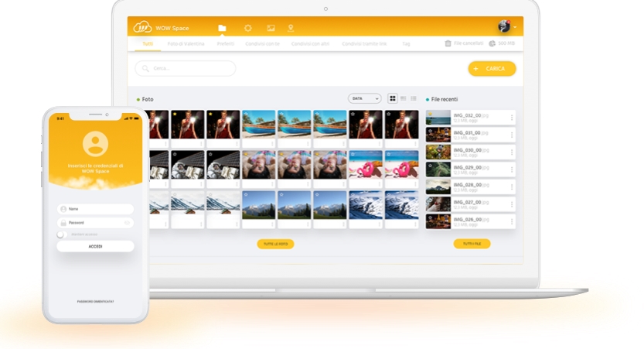Open the folder files section icon
The height and width of the screenshot is (349, 644).
[222, 28]
